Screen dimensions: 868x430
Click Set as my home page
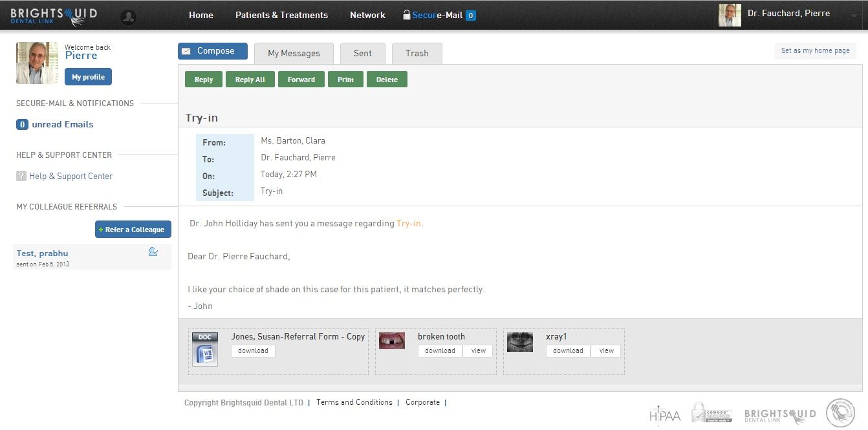[x=816, y=50]
